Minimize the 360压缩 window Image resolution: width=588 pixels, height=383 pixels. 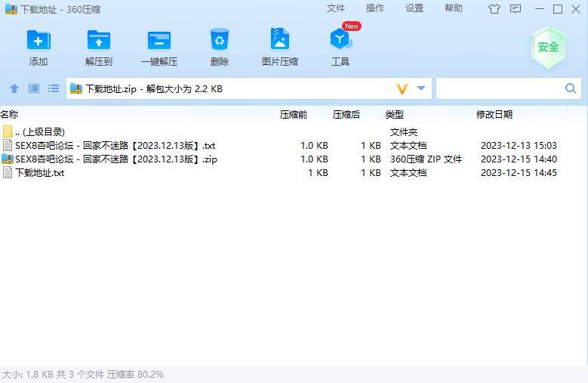pyautogui.click(x=540, y=8)
